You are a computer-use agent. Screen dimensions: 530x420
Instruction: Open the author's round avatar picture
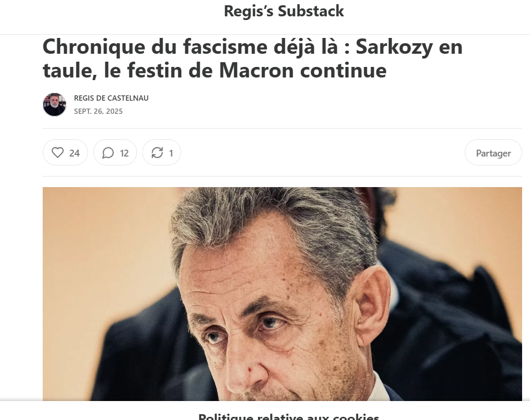(54, 104)
